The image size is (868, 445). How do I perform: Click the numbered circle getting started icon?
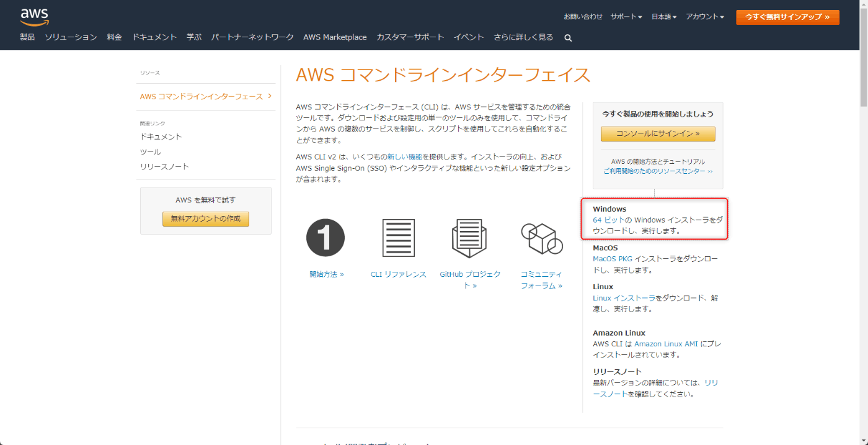pos(325,238)
